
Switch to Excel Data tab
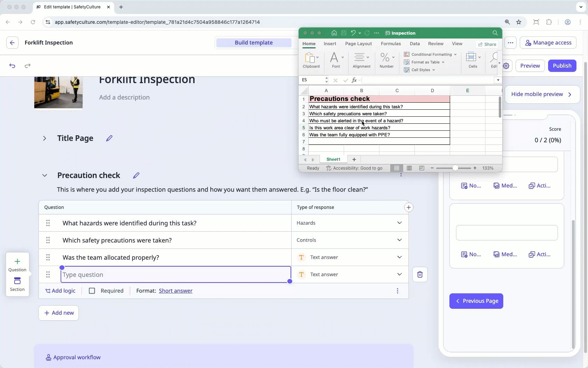(415, 44)
